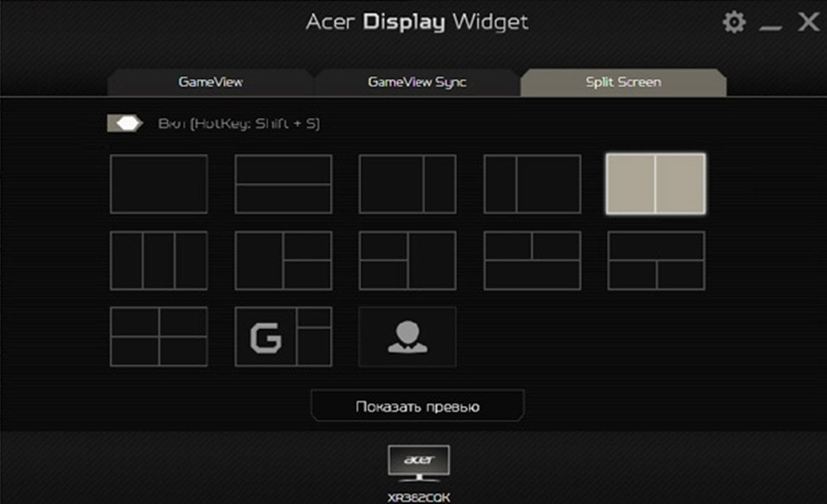Toggle the Split Screen enable switch
The height and width of the screenshot is (504, 827).
point(125,124)
